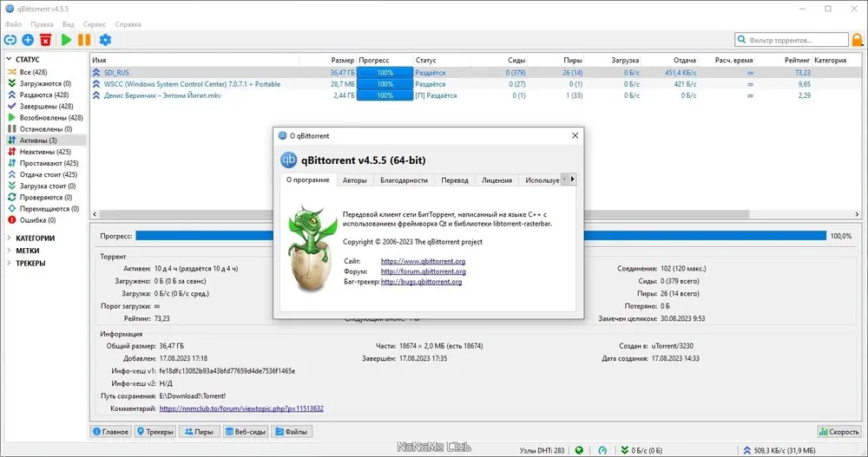The image size is (868, 457).
Task: Sort by the Рейтинг column header
Action: (783, 60)
